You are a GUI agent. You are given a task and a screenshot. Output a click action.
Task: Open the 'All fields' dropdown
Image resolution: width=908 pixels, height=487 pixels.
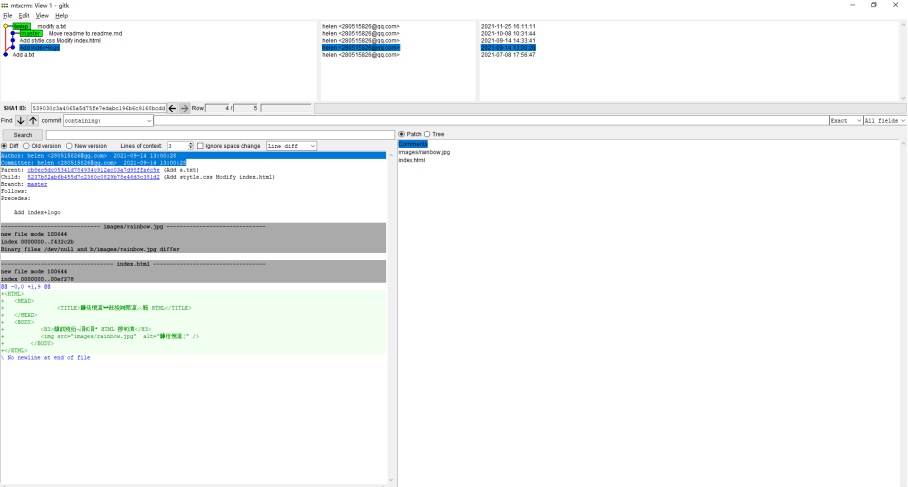coord(884,120)
